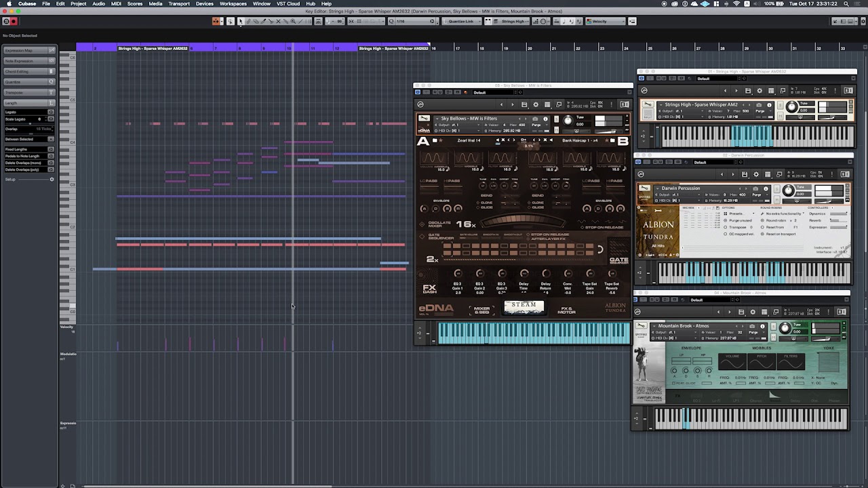The height and width of the screenshot is (488, 868).
Task: Open the MIXER & SEQ page in eDNA
Action: click(481, 310)
